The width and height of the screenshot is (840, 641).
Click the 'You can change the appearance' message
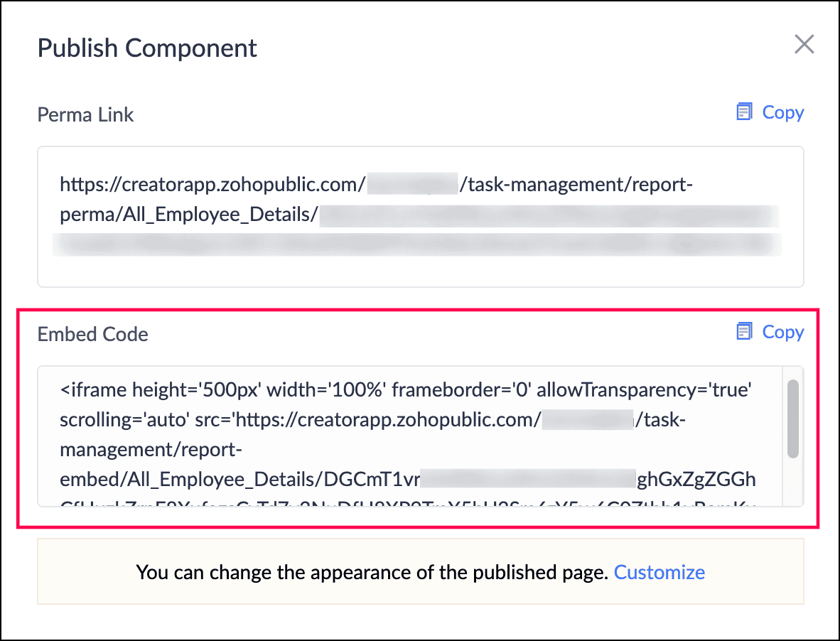click(x=372, y=572)
